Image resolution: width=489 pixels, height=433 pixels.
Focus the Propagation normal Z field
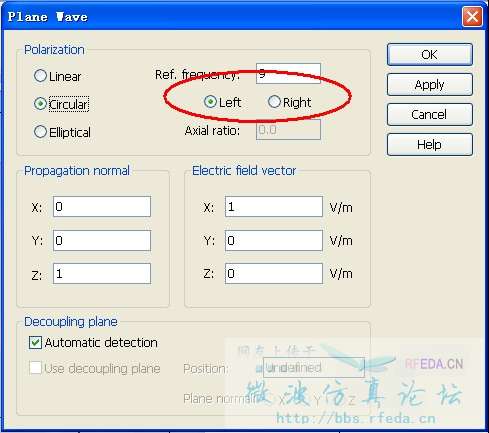102,274
